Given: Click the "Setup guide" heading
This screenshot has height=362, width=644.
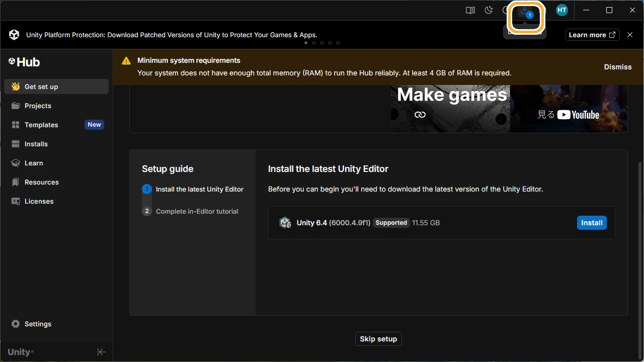Looking at the screenshot, I should click(168, 169).
